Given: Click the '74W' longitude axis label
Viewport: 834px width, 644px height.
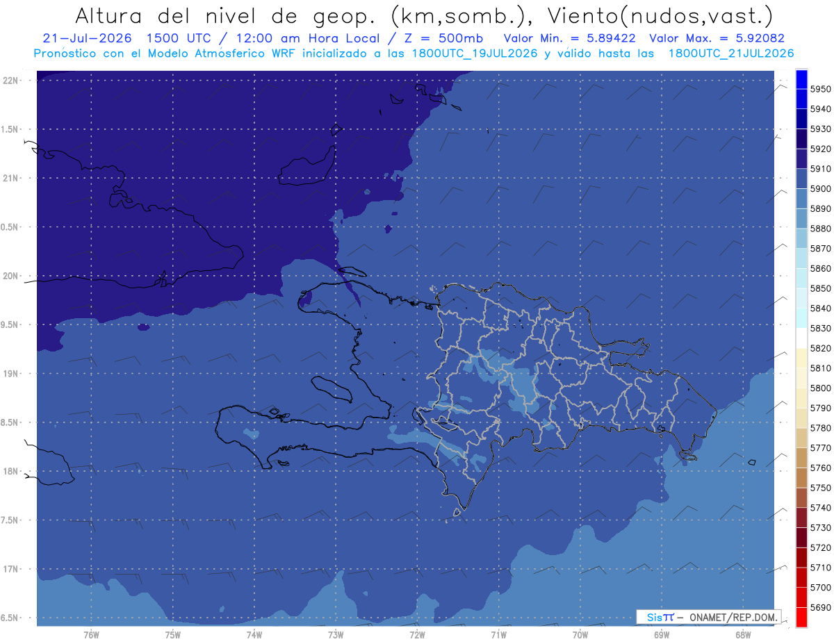Looking at the screenshot, I should pyautogui.click(x=254, y=635).
